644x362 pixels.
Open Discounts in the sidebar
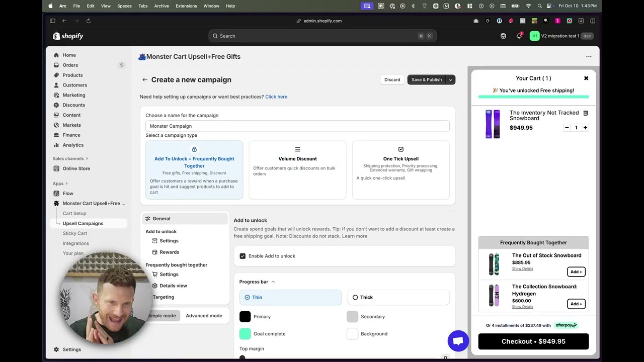(x=73, y=105)
